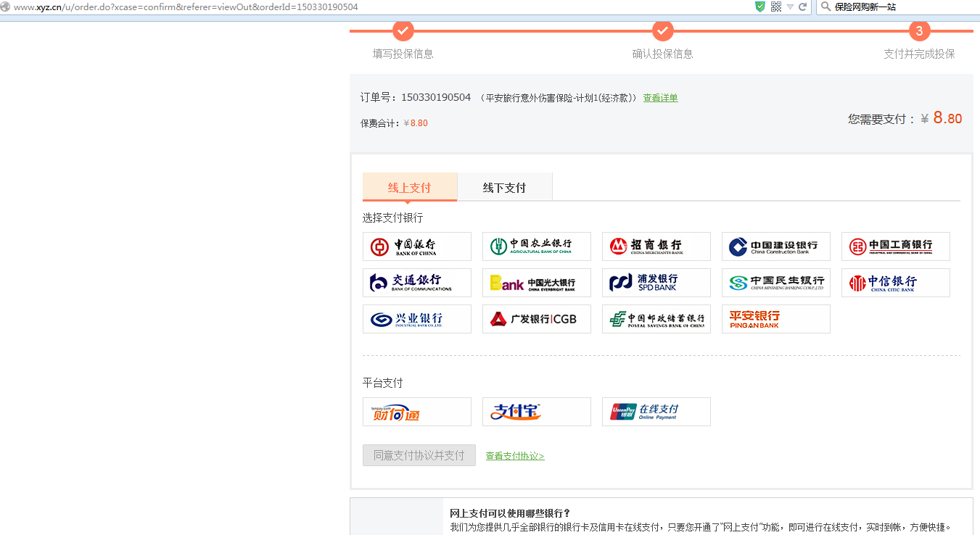Viewport: 980px width, 535px height.
Task: Click the 确认投保信息 step label
Action: pyautogui.click(x=662, y=54)
